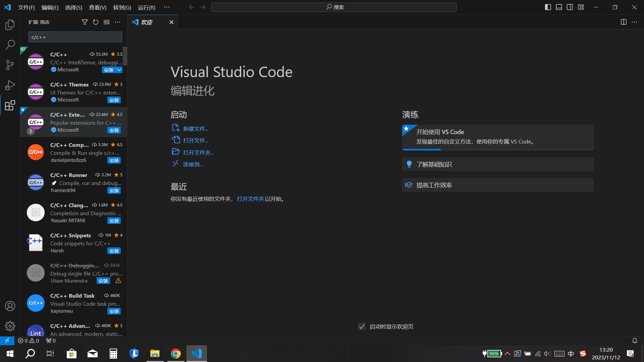Open Google Chrome from taskbar

coord(176,353)
